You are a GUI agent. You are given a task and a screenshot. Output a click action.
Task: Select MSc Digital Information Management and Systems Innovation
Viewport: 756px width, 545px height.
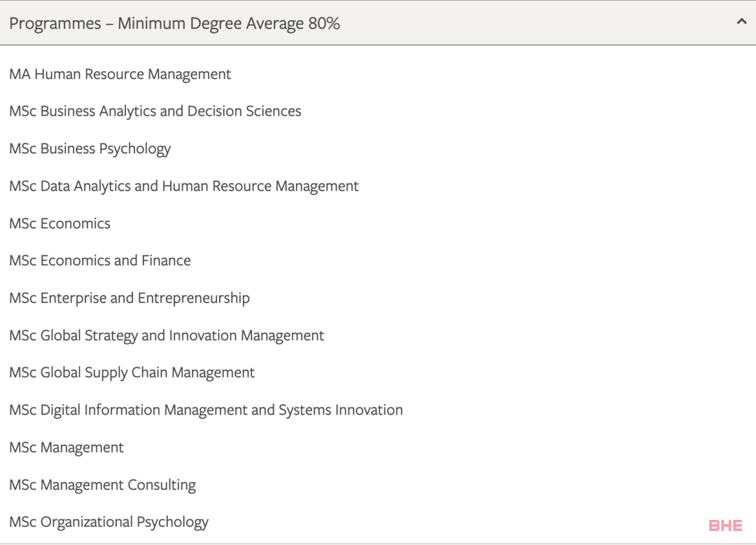point(206,410)
